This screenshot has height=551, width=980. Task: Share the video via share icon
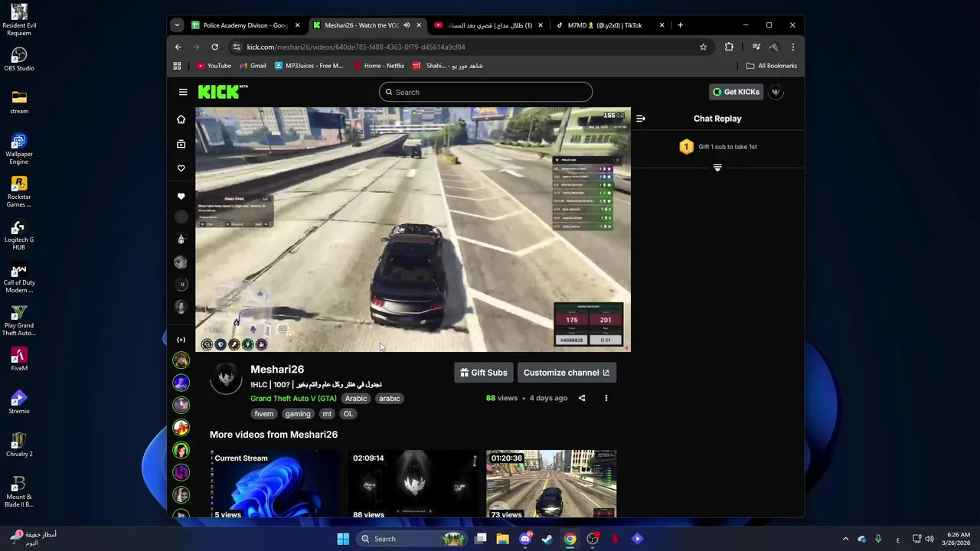coord(582,398)
